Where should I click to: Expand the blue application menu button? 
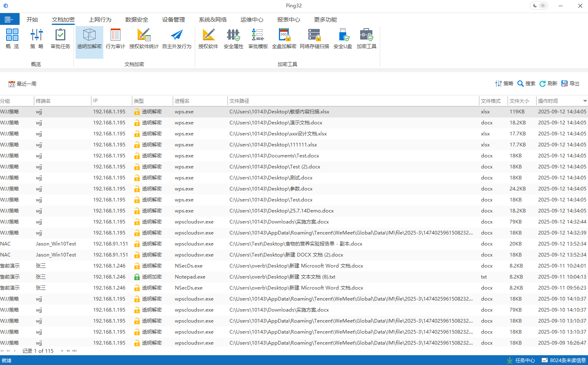click(9, 20)
